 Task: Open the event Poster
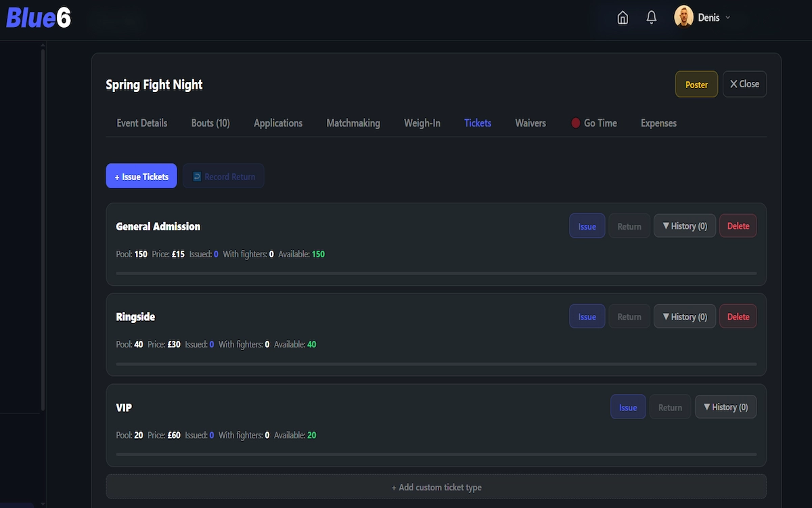point(696,85)
